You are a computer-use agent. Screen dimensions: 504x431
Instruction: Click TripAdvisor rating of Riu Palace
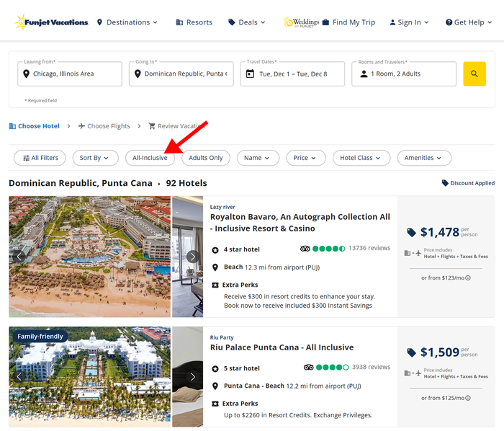click(326, 368)
